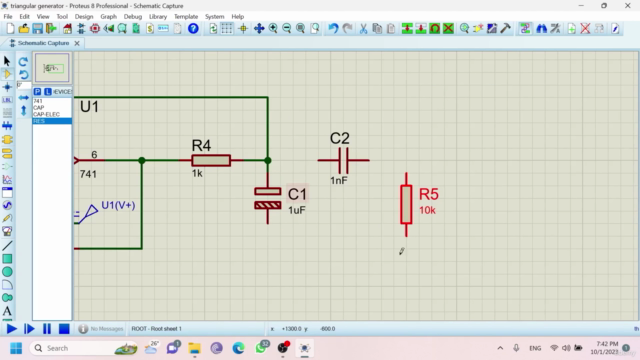Copy selection to clipboard icon

tap(377, 28)
